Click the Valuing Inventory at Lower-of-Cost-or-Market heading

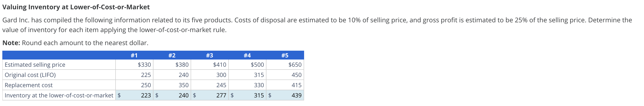[76, 7]
